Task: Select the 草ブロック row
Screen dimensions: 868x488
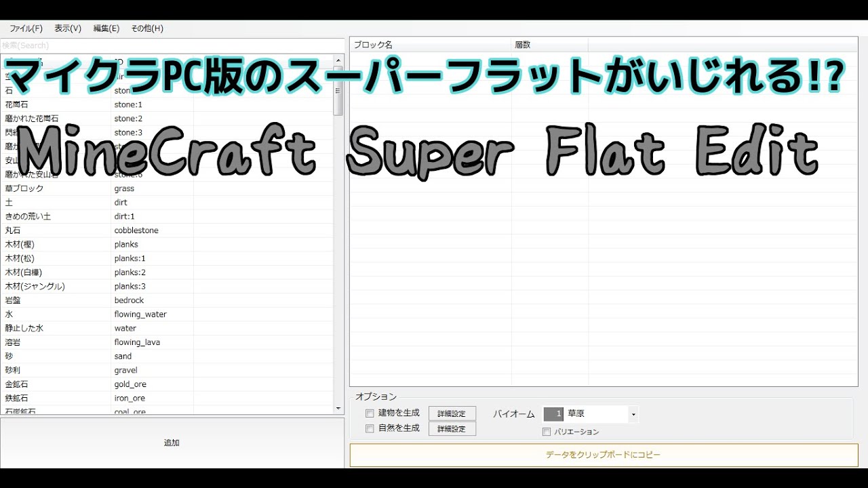Action: (x=167, y=188)
